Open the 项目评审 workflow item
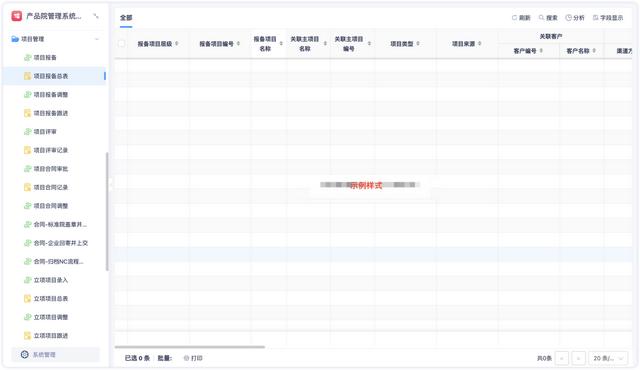 click(x=45, y=132)
